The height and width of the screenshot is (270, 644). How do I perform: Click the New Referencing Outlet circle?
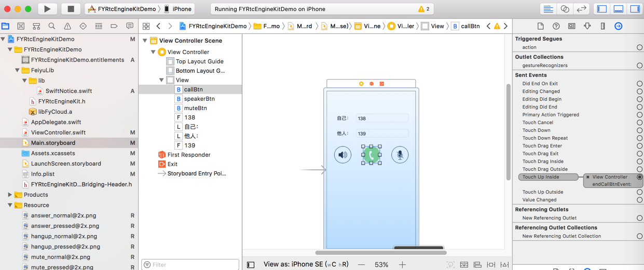point(639,218)
